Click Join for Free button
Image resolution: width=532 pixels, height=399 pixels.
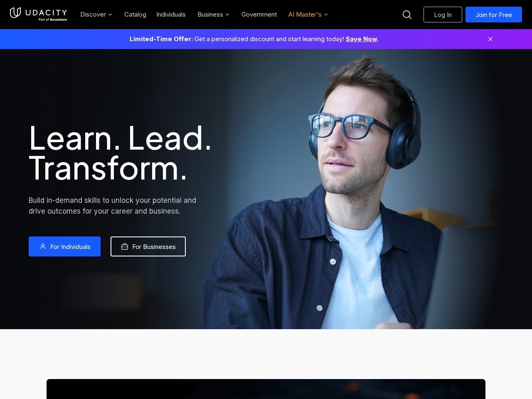[x=494, y=15]
